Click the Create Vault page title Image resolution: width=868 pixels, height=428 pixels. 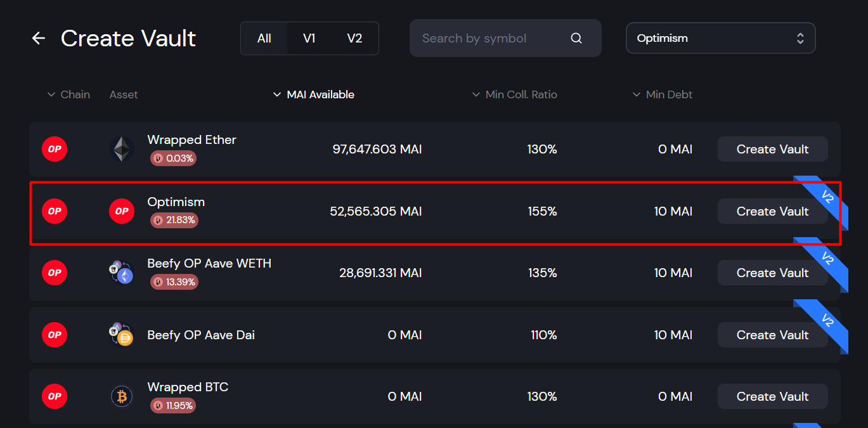(129, 39)
